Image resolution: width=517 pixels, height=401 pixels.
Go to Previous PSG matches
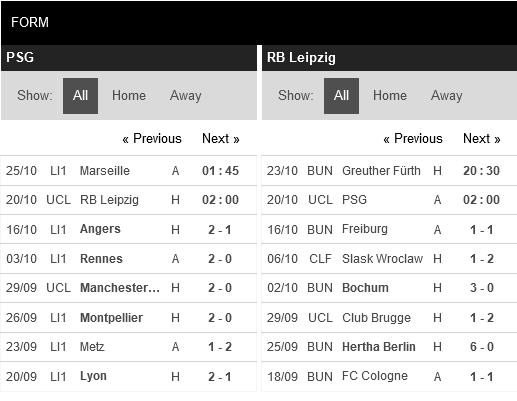tap(152, 138)
